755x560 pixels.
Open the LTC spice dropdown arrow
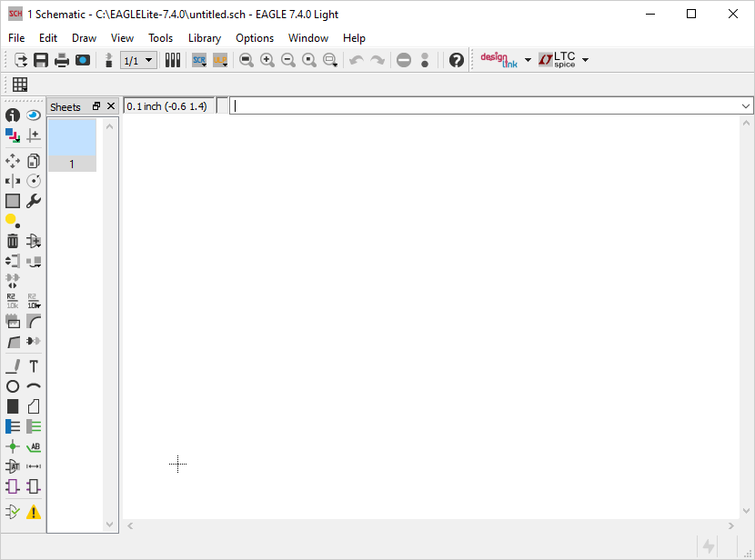click(585, 60)
